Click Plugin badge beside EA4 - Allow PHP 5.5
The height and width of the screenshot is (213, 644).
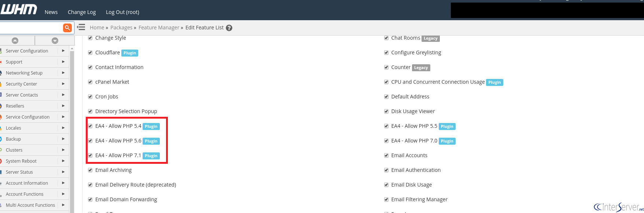447,126
